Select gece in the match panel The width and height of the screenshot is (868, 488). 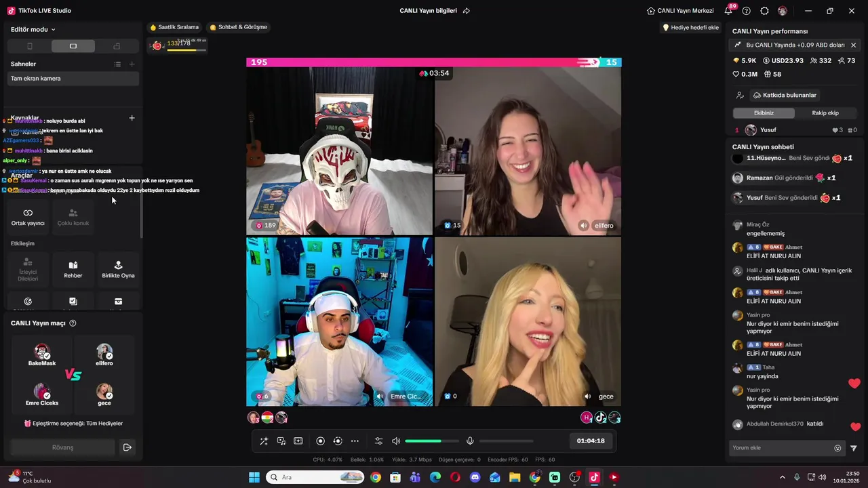(104, 394)
